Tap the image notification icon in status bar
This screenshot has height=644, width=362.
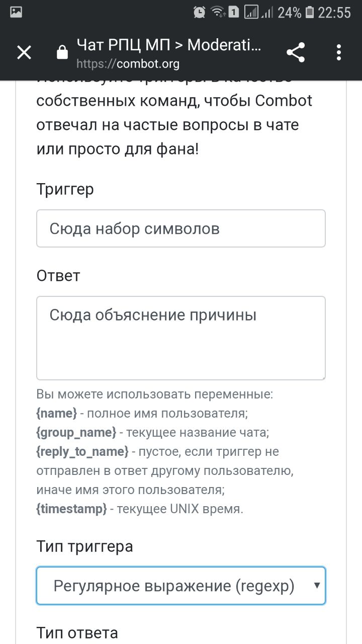16,12
